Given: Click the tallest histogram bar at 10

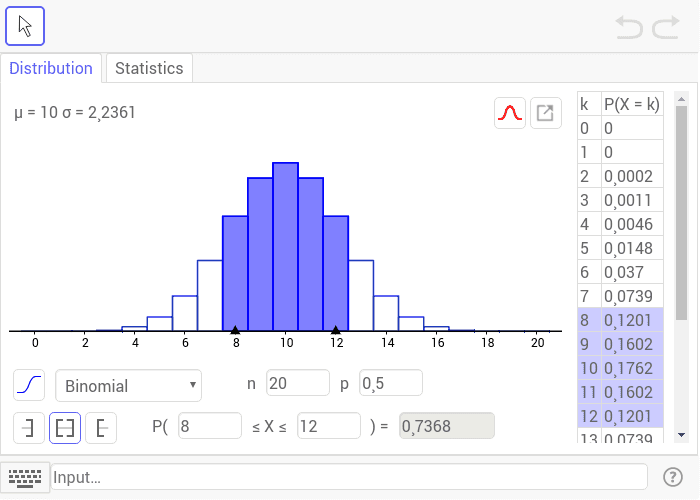Looking at the screenshot, I should tap(286, 247).
